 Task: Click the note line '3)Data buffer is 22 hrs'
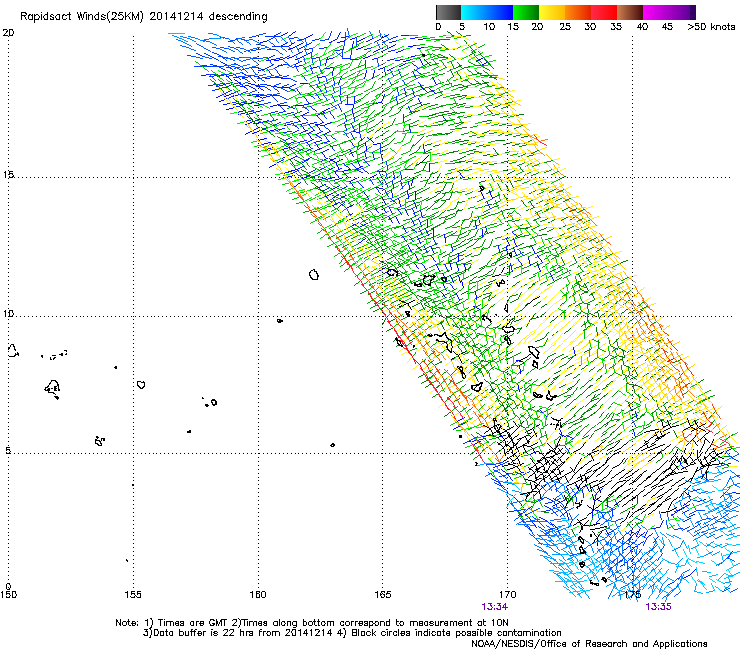coord(352,633)
